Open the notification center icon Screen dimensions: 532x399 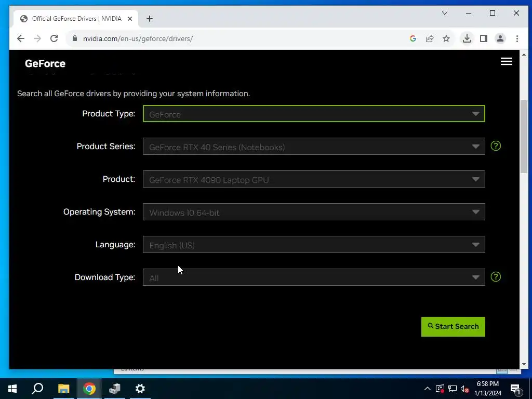[515, 389]
